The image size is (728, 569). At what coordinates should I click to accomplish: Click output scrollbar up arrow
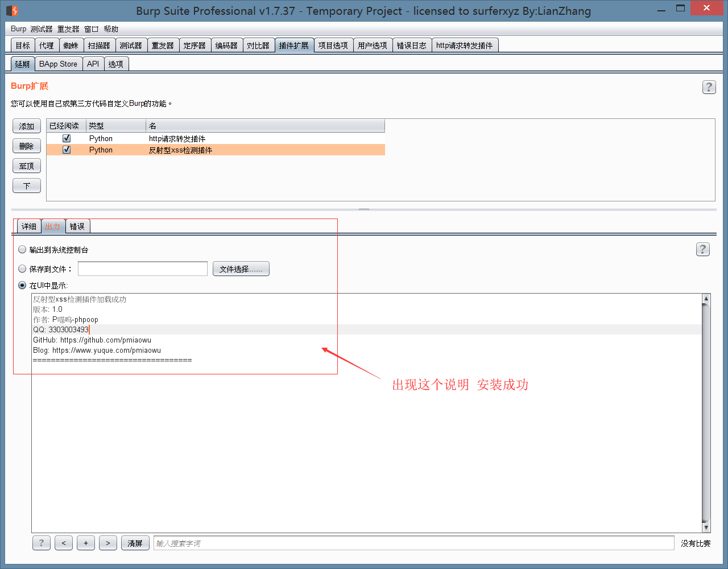click(706, 299)
